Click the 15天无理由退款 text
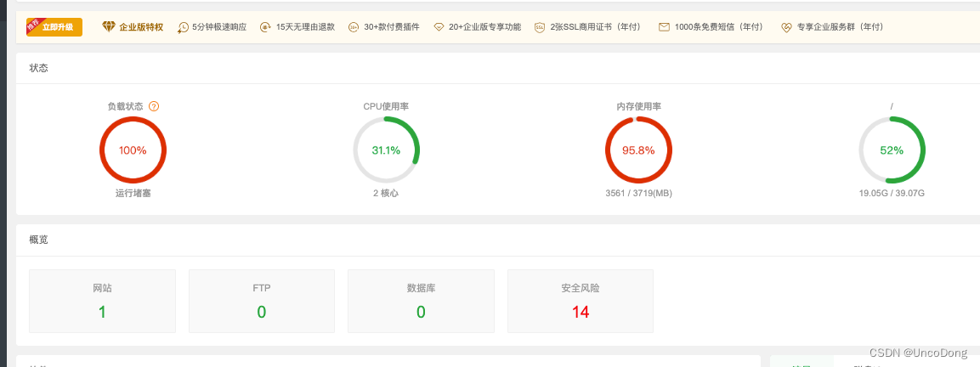980x367 pixels. (x=306, y=27)
